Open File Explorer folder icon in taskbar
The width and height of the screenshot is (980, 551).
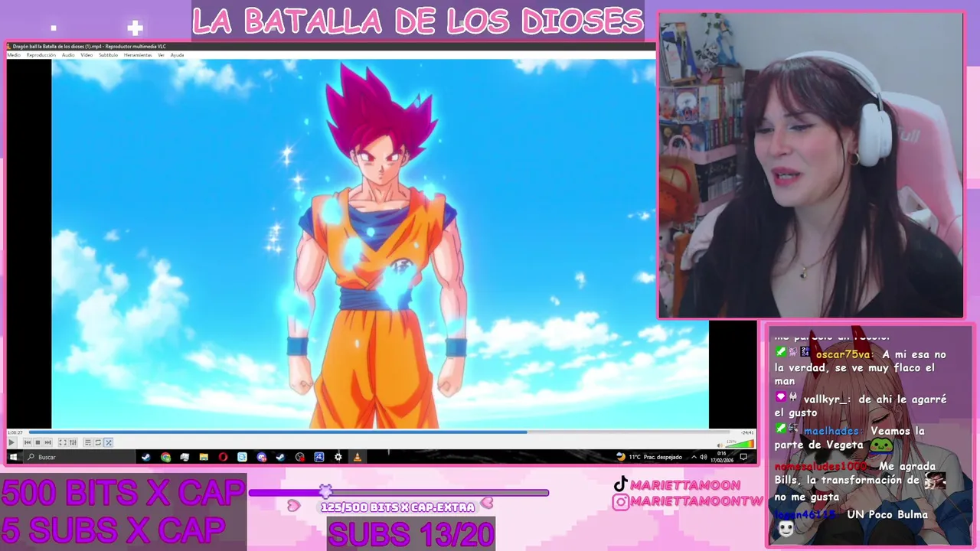(204, 457)
